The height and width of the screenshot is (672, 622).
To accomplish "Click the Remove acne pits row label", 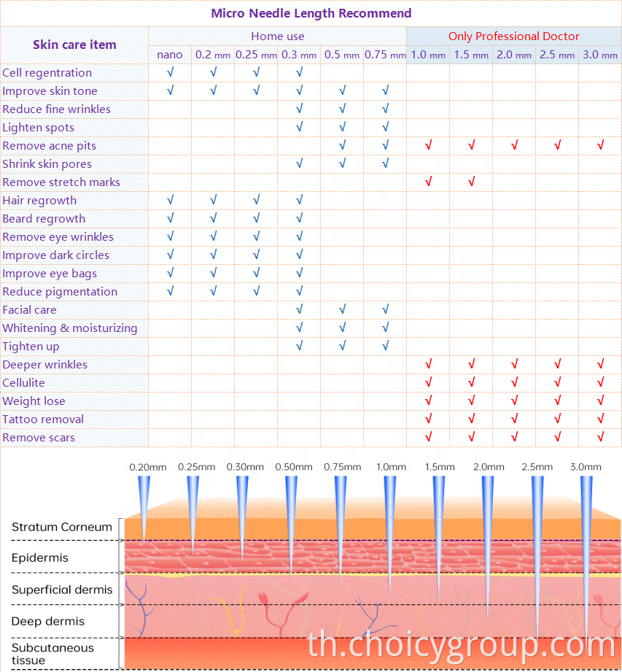I will tap(49, 146).
